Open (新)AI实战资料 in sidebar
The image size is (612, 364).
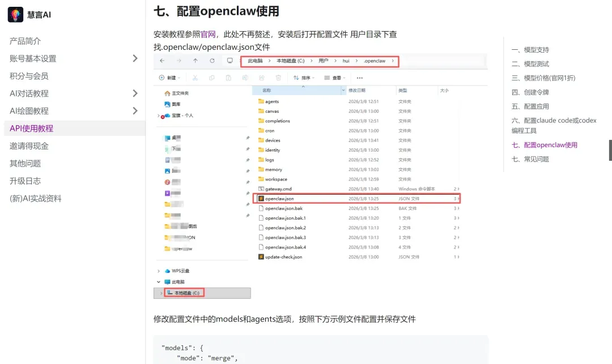pos(35,198)
